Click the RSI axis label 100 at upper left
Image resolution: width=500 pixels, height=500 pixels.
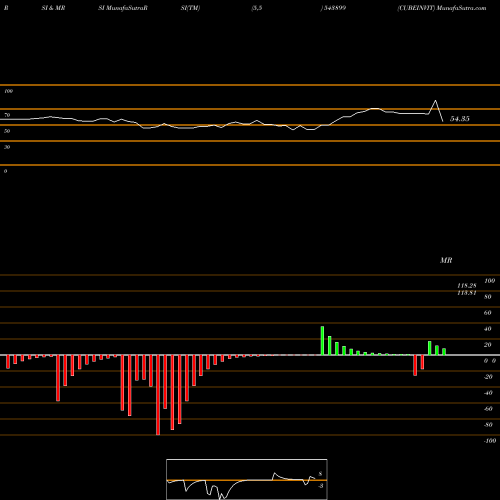pos(8,91)
